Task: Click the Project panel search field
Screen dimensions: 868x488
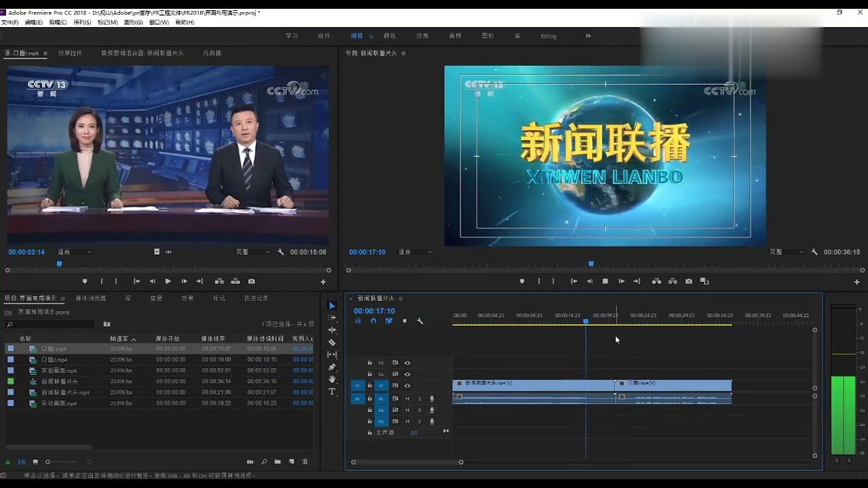Action: [x=52, y=324]
